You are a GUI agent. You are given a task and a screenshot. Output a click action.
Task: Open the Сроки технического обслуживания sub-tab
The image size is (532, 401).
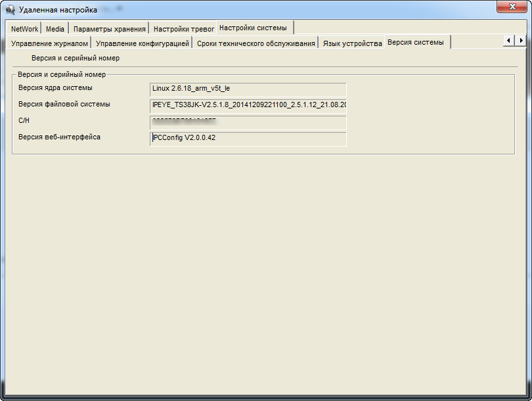(256, 43)
